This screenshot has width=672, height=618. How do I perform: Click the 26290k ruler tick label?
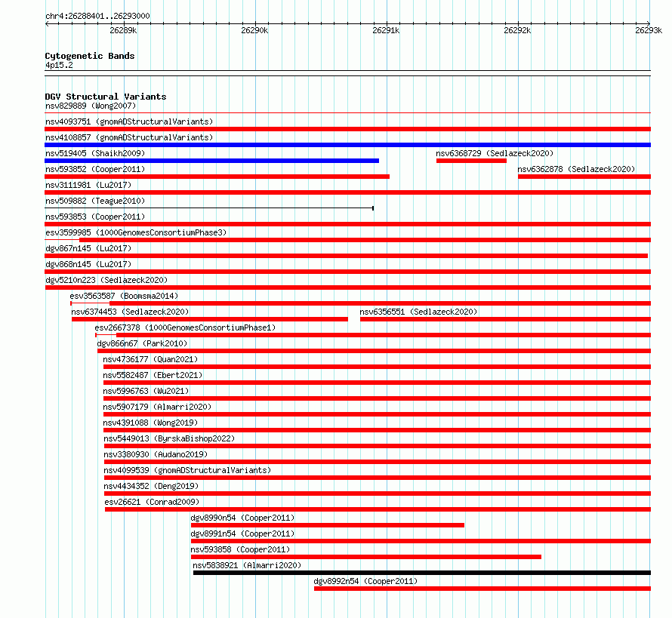coord(254,30)
